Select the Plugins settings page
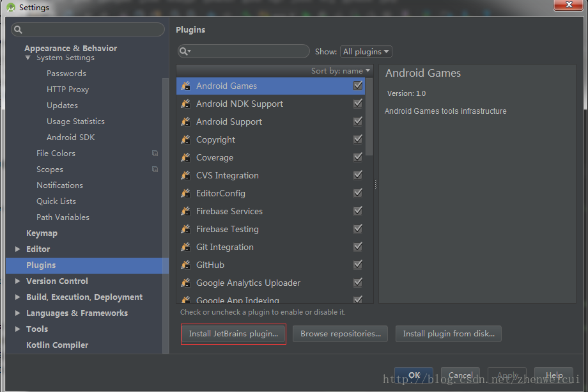The height and width of the screenshot is (392, 588). pos(87,265)
